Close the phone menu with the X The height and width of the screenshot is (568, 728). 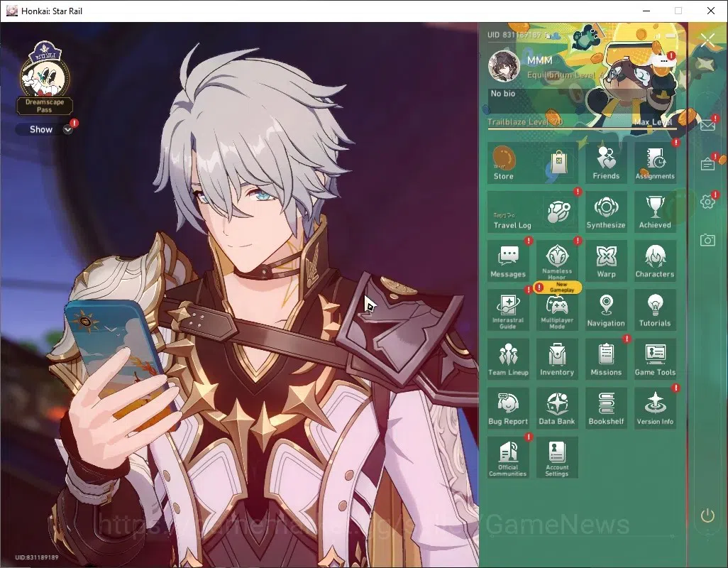click(x=707, y=40)
